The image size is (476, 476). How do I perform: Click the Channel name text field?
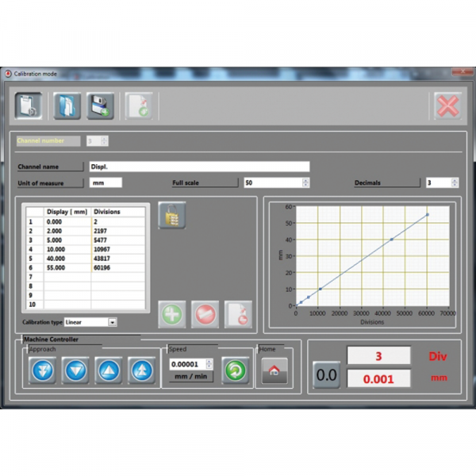[x=198, y=167]
